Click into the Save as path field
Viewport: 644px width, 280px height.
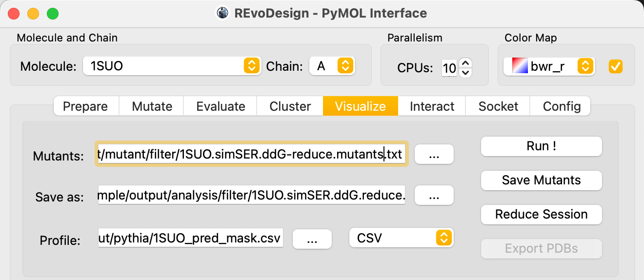click(252, 196)
